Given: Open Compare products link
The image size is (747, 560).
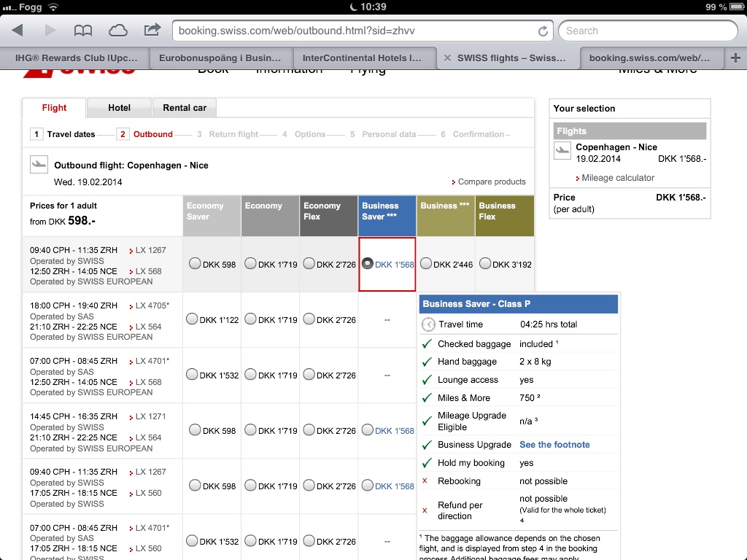Looking at the screenshot, I should coord(491,182).
